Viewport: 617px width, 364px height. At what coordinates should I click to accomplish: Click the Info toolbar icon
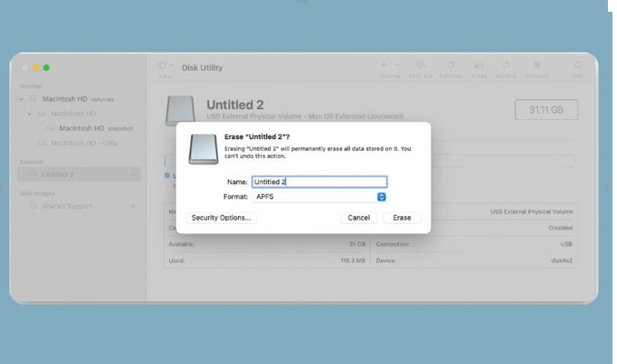(578, 67)
